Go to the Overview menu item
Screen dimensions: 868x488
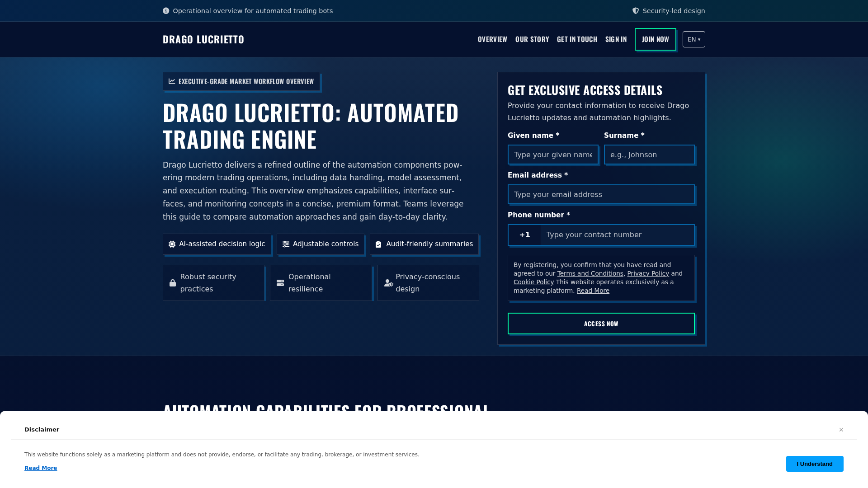492,39
